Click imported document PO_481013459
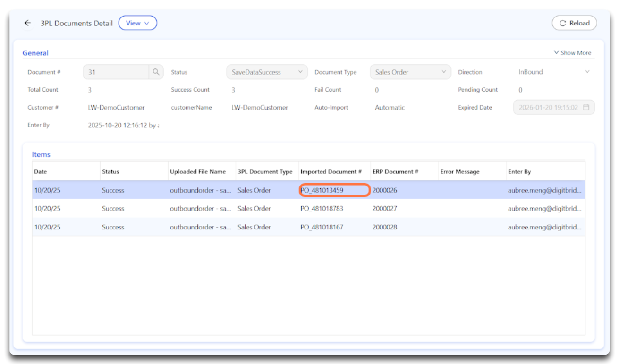 (322, 191)
